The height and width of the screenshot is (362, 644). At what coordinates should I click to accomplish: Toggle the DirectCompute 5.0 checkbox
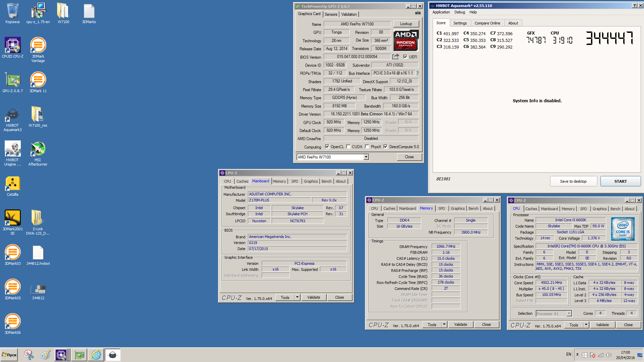pyautogui.click(x=385, y=147)
